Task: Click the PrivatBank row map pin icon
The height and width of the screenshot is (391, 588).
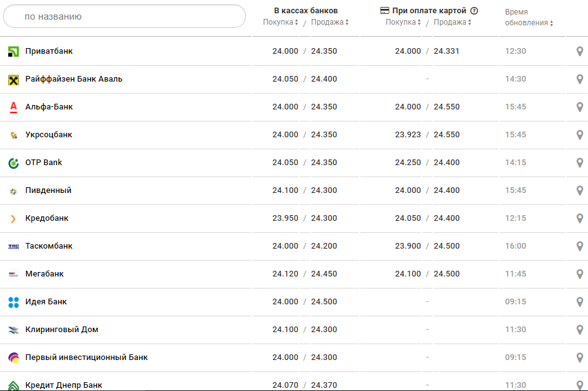Action: coord(580,51)
